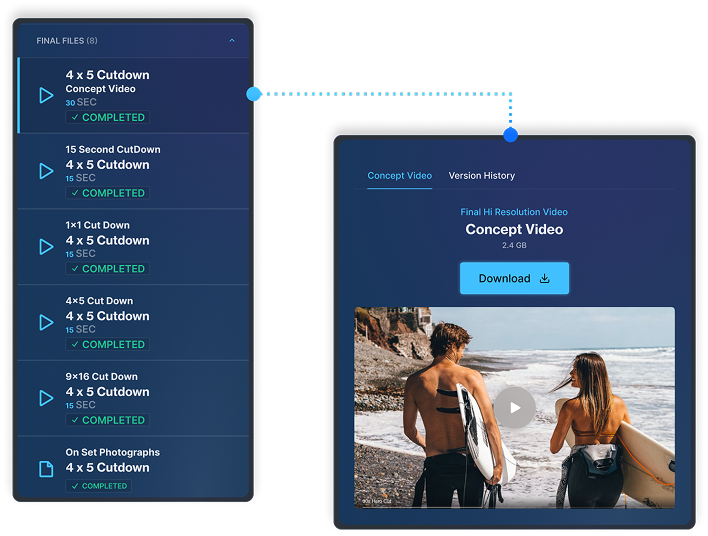This screenshot has width=708, height=536.
Task: Click Completed badge on On Set Photographs
Action: [107, 486]
